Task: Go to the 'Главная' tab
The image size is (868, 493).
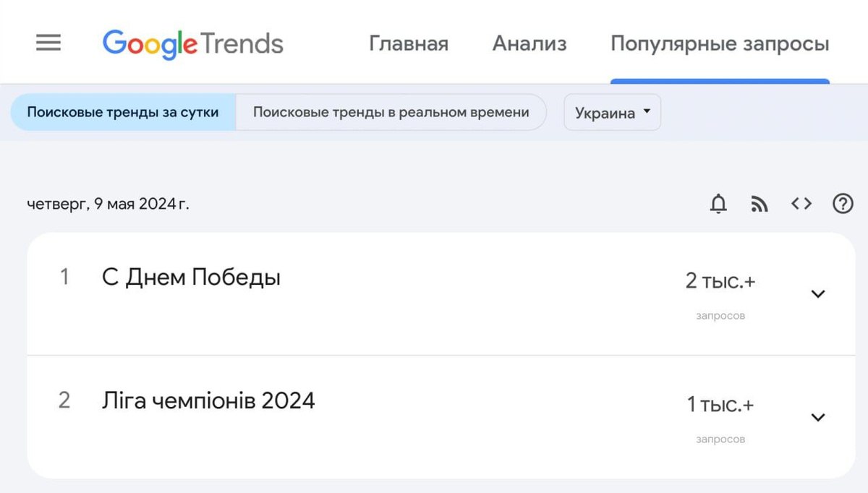Action: pos(409,44)
